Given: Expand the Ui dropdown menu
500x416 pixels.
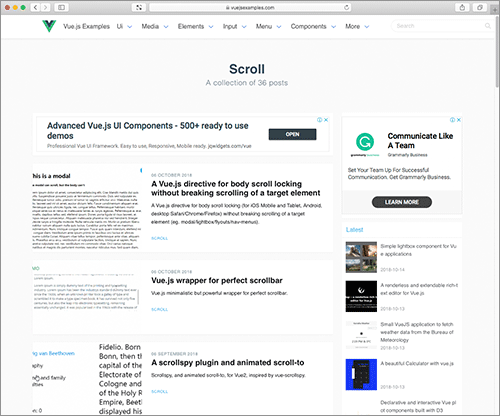Looking at the screenshot, I should pyautogui.click(x=124, y=26).
